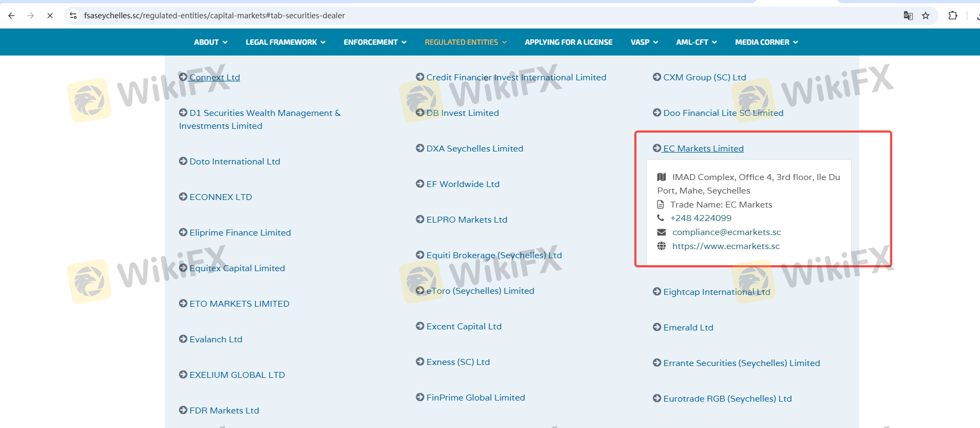Image resolution: width=980 pixels, height=428 pixels.
Task: Expand D1 Securities Wealth Management entry
Action: (x=260, y=119)
